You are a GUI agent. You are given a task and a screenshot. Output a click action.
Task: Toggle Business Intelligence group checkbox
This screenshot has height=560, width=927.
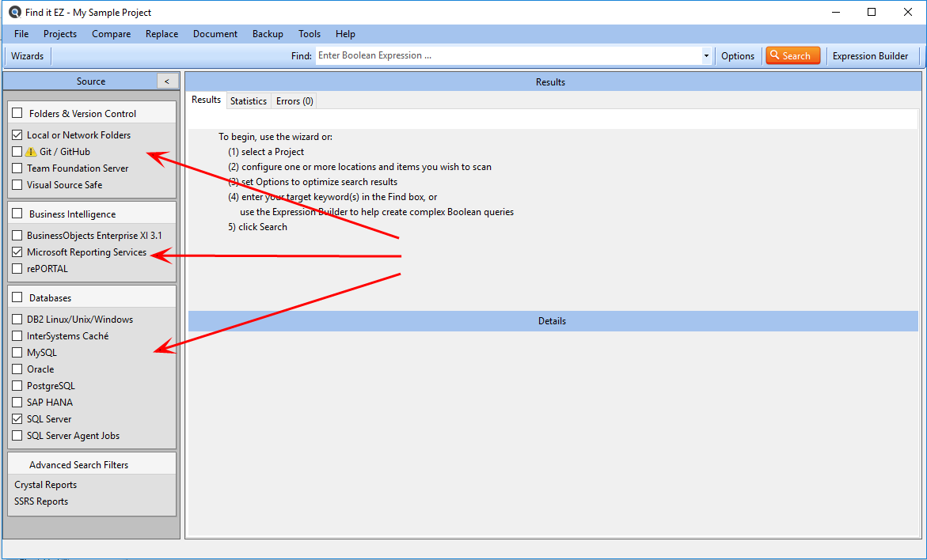[x=17, y=214]
